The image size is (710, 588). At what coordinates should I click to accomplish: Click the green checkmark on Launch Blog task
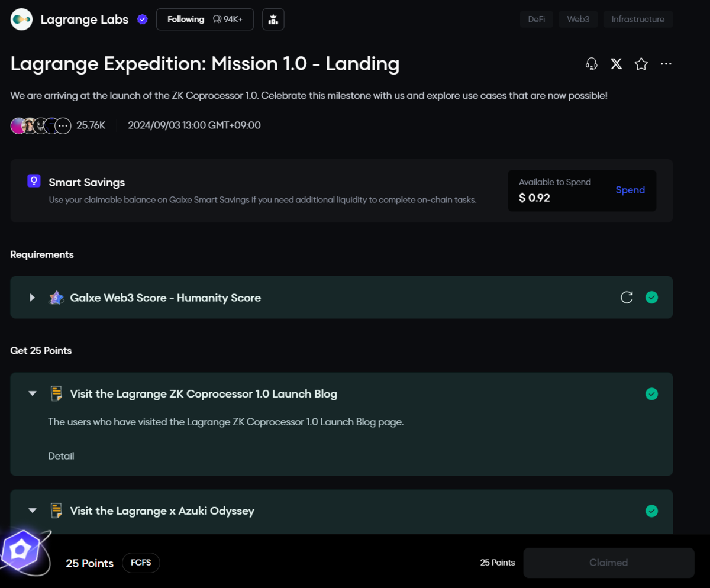(651, 394)
